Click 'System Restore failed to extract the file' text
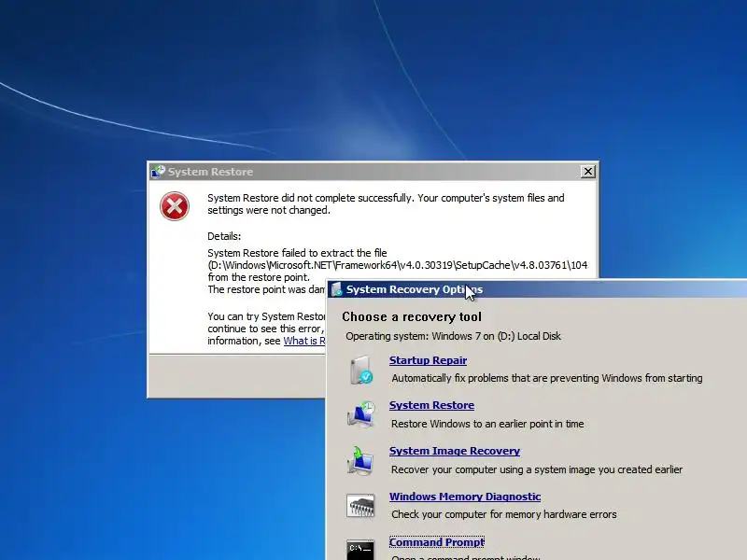This screenshot has width=747, height=560. [297, 253]
